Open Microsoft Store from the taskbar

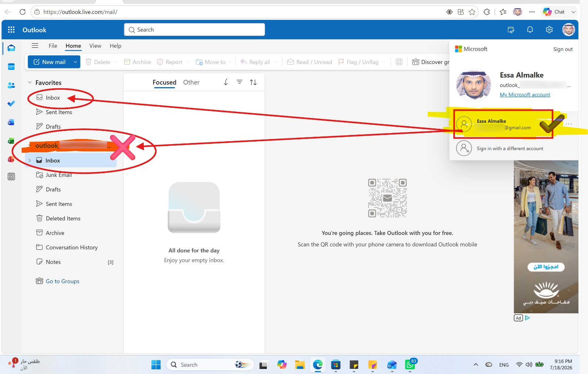point(336,365)
